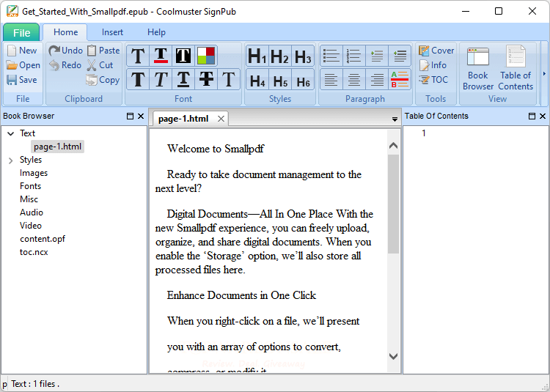Apply Heading 1 style
The image size is (550, 392).
(257, 56)
